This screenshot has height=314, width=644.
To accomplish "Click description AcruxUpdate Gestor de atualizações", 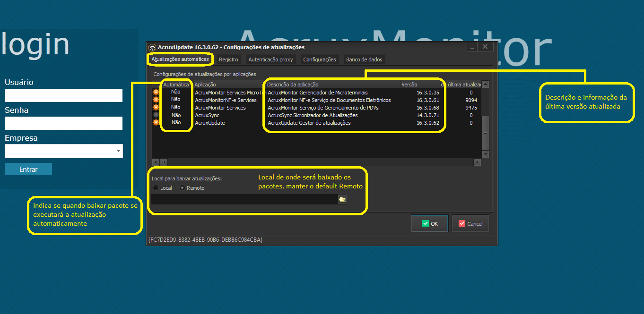I will (309, 123).
